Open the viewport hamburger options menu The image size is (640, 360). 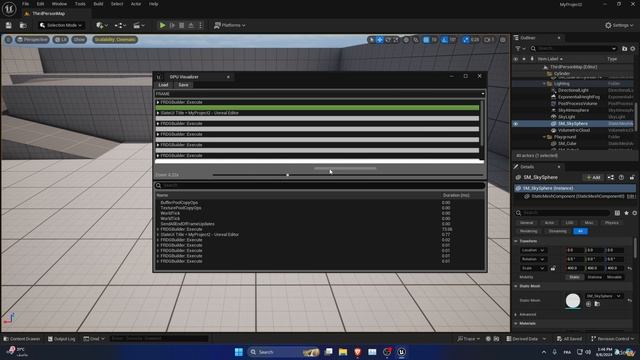[x=9, y=40]
